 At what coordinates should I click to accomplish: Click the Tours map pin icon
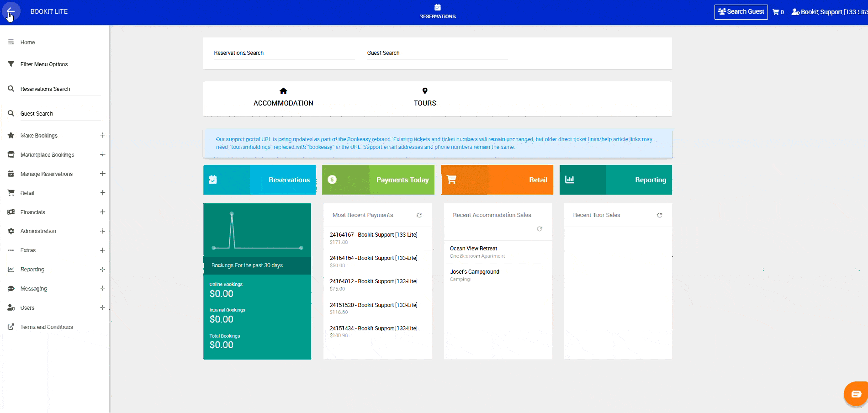(425, 91)
